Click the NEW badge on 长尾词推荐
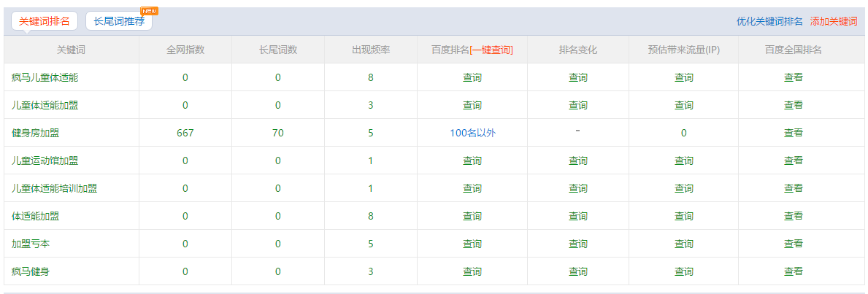This screenshot has height=294, width=868. 149,11
